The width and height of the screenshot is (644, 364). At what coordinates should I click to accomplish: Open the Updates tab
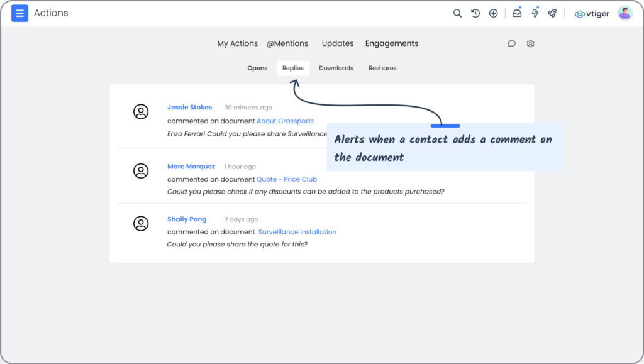click(x=338, y=43)
